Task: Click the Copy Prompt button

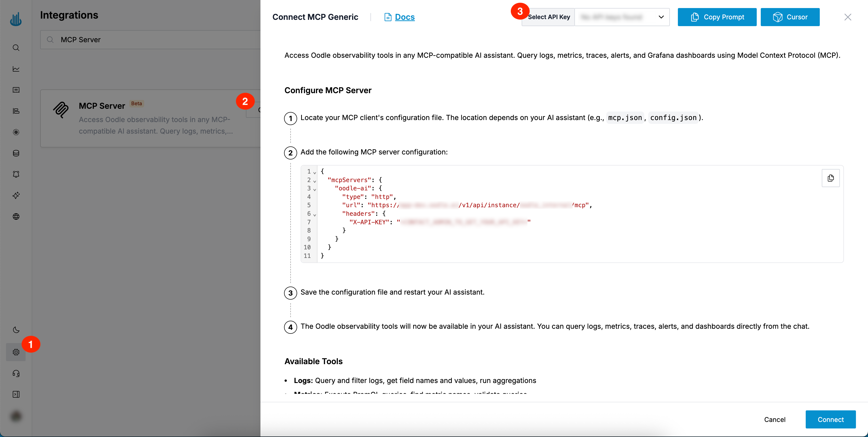Action: [x=717, y=17]
